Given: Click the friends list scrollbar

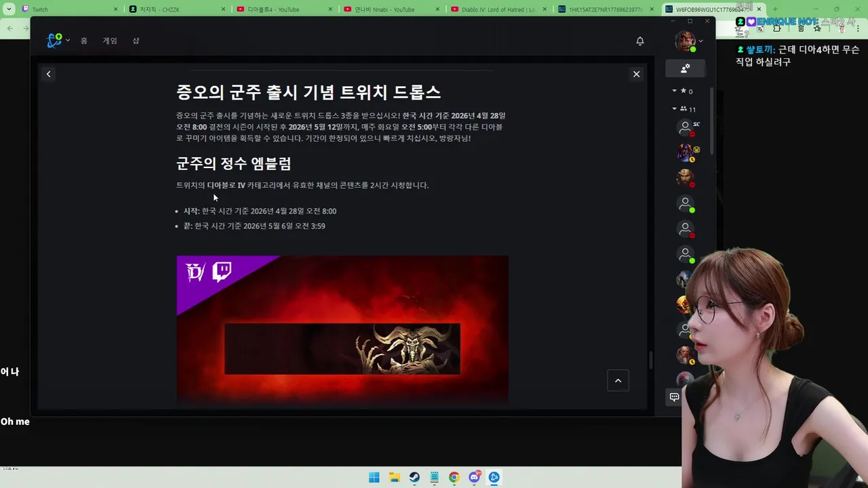Looking at the screenshot, I should click(712, 121).
